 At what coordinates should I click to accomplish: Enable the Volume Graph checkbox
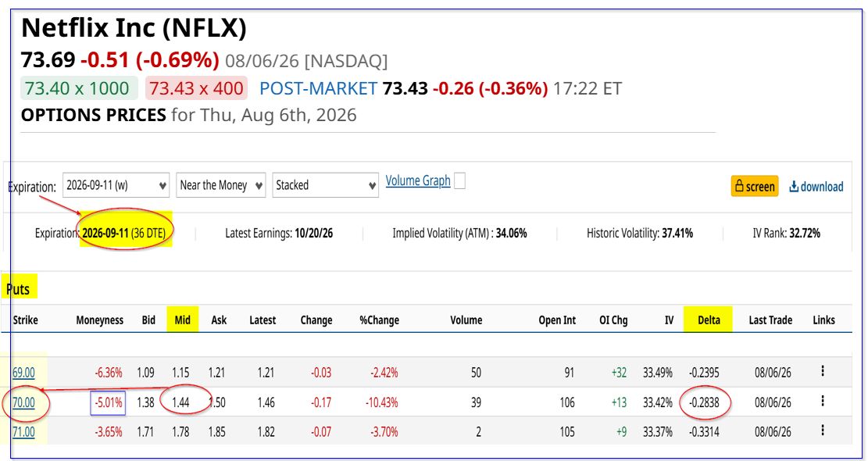tap(459, 181)
